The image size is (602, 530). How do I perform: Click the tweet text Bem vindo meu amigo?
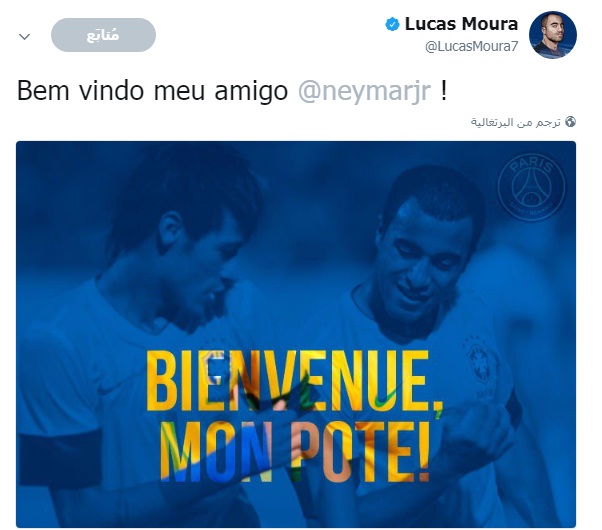click(152, 91)
